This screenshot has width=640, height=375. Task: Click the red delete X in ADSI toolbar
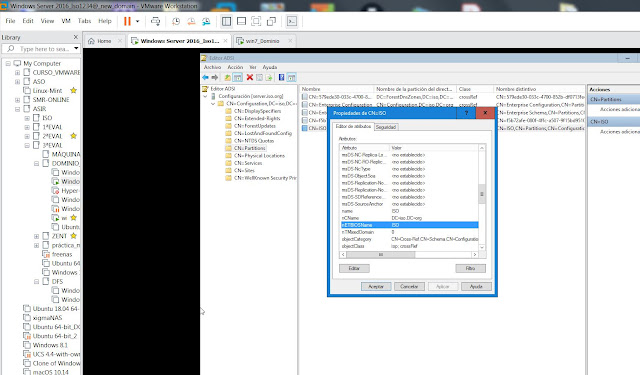[x=250, y=77]
